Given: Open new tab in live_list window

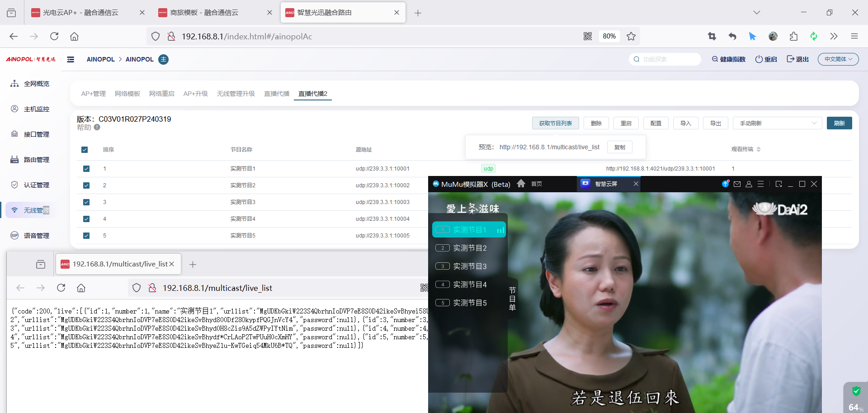Looking at the screenshot, I should pyautogui.click(x=193, y=264).
